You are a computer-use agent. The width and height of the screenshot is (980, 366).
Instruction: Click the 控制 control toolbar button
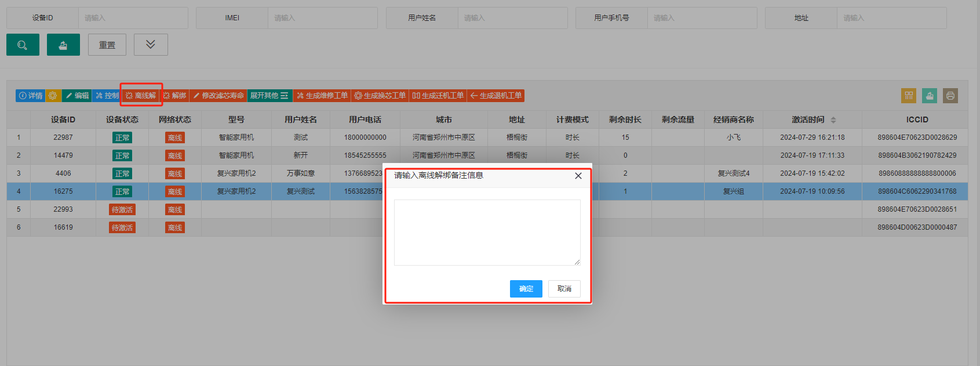pyautogui.click(x=107, y=96)
